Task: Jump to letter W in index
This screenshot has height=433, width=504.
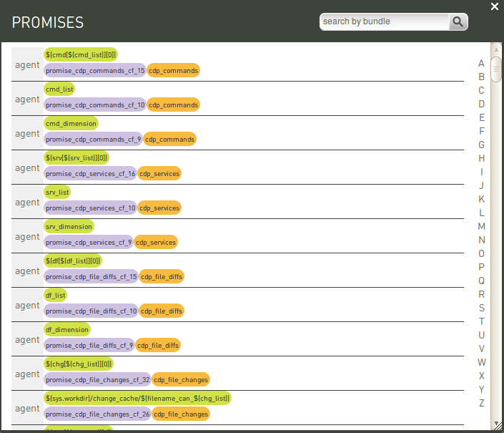Action: point(481,362)
